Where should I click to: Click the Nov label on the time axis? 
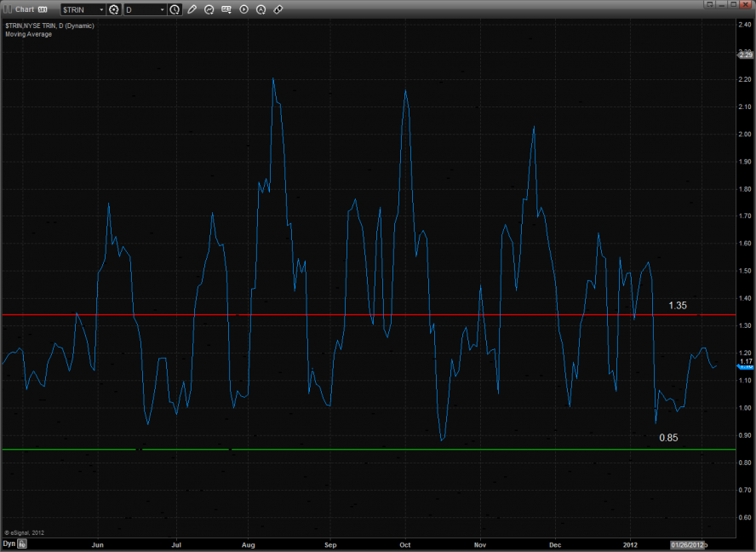(479, 545)
